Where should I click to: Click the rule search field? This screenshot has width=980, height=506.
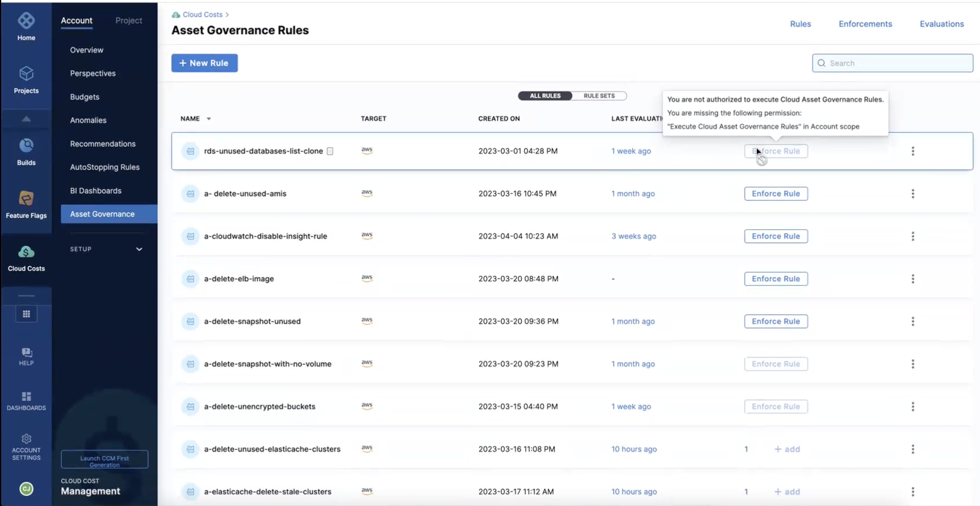coord(892,63)
